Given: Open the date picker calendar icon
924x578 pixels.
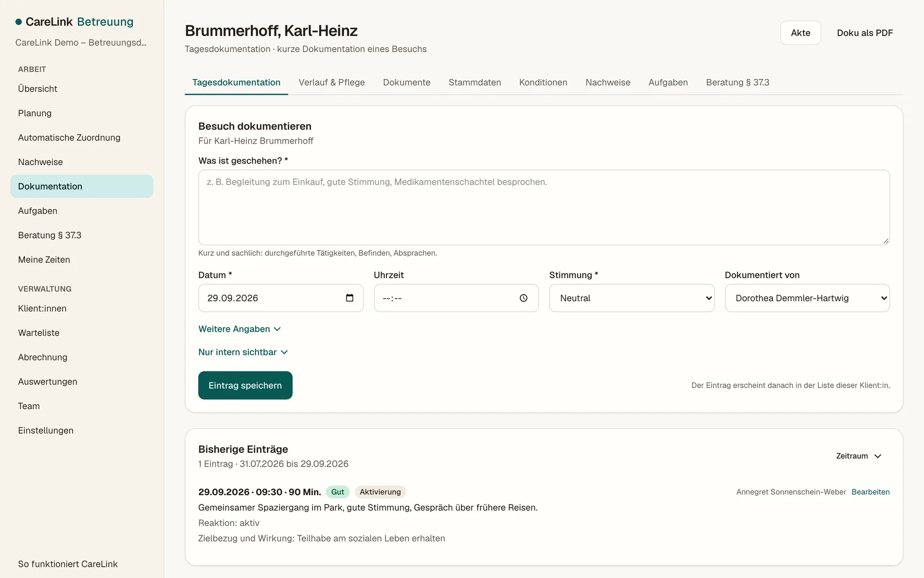Looking at the screenshot, I should 349,298.
